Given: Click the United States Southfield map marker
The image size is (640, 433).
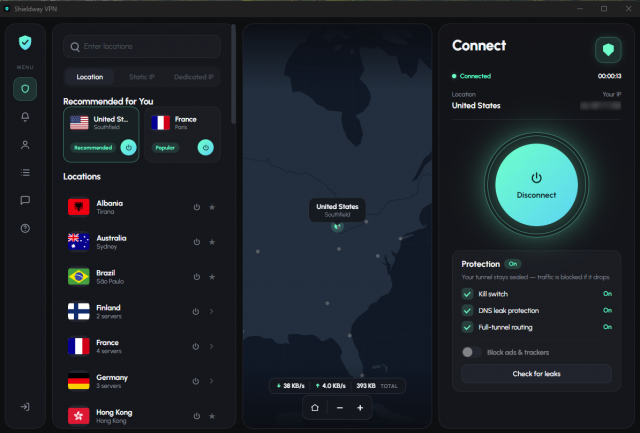Looking at the screenshot, I should point(337,226).
